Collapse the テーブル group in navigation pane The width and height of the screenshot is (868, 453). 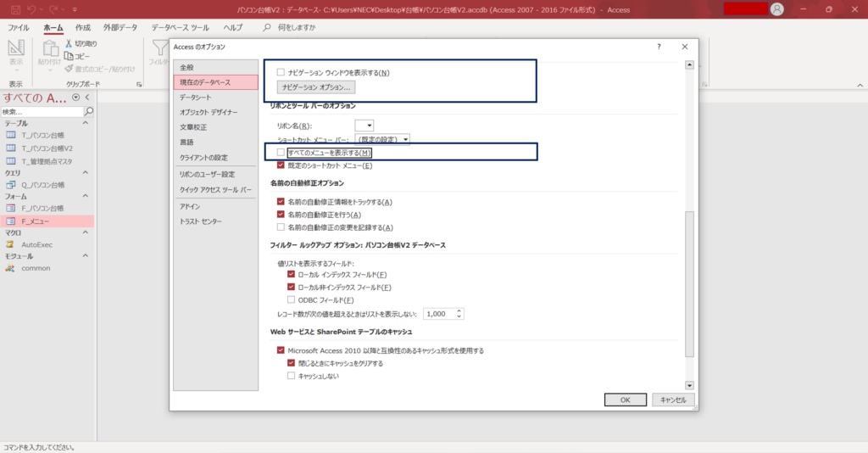(86, 123)
